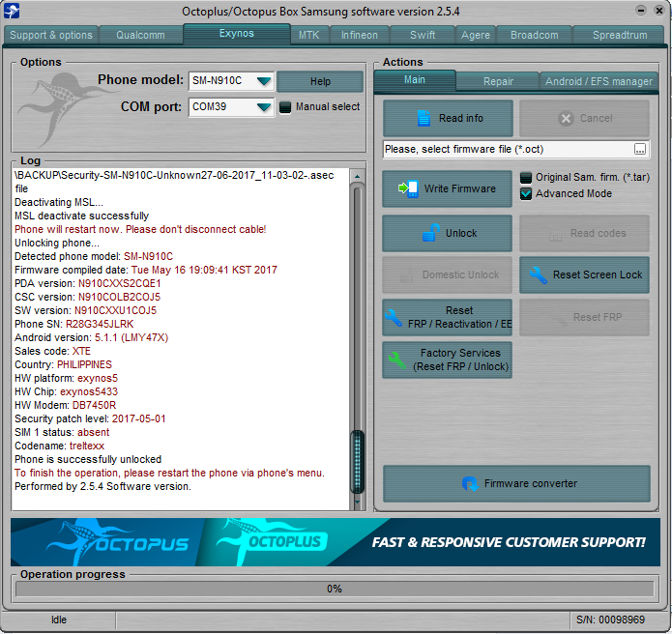Click Country value PHILIPPINES in log
The height and width of the screenshot is (634, 672).
[84, 364]
